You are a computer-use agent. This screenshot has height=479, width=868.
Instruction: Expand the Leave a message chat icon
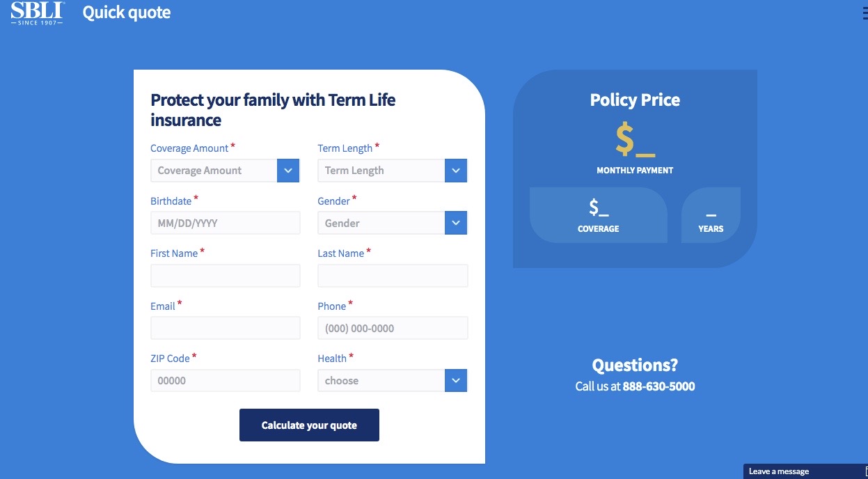(x=865, y=471)
